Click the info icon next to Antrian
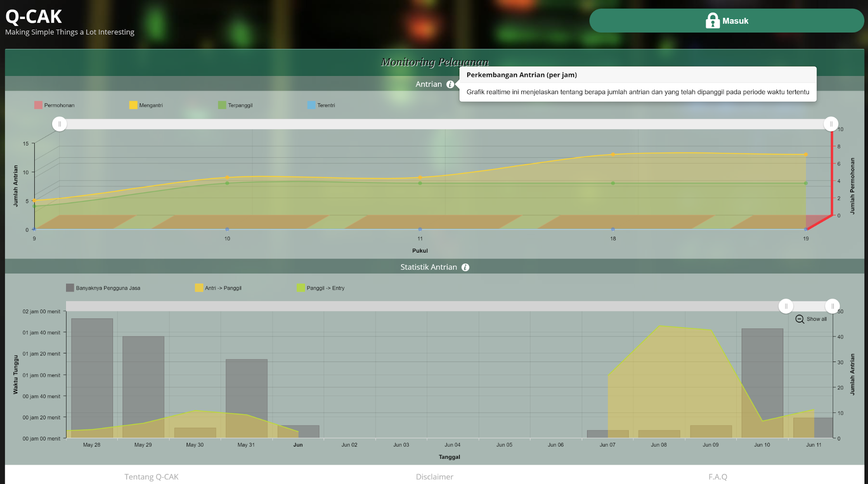The height and width of the screenshot is (484, 868). click(x=450, y=84)
